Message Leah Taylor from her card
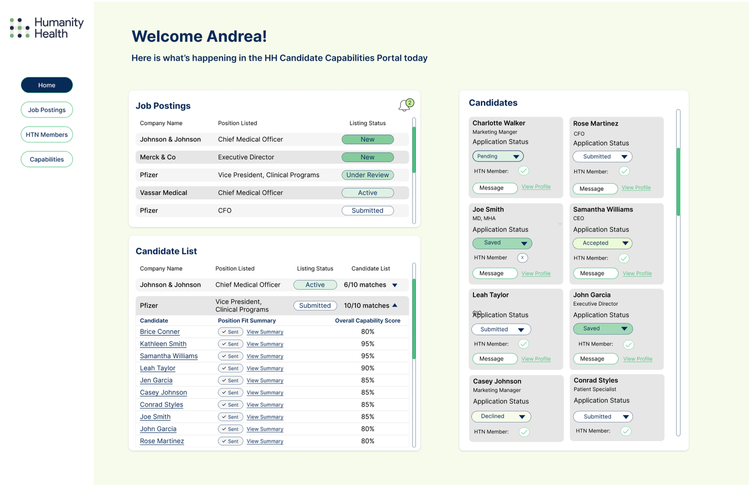This screenshot has height=485, width=750. pyautogui.click(x=495, y=359)
